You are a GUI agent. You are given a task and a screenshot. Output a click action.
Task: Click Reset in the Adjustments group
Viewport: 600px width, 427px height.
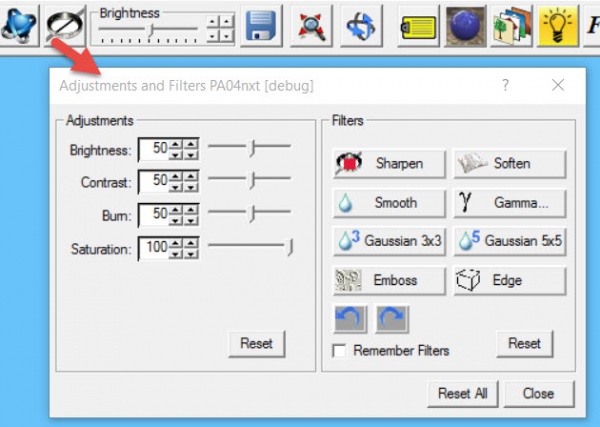point(257,344)
